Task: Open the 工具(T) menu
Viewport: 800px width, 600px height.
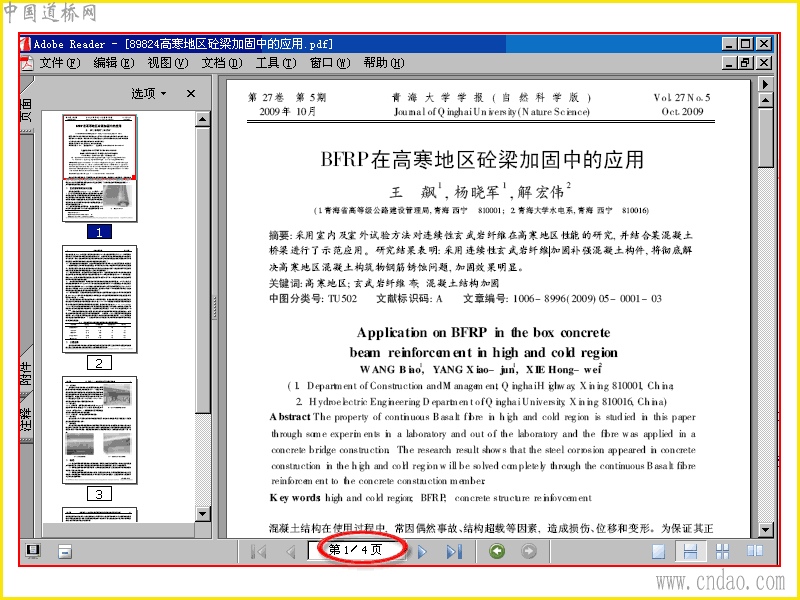Action: click(x=276, y=63)
